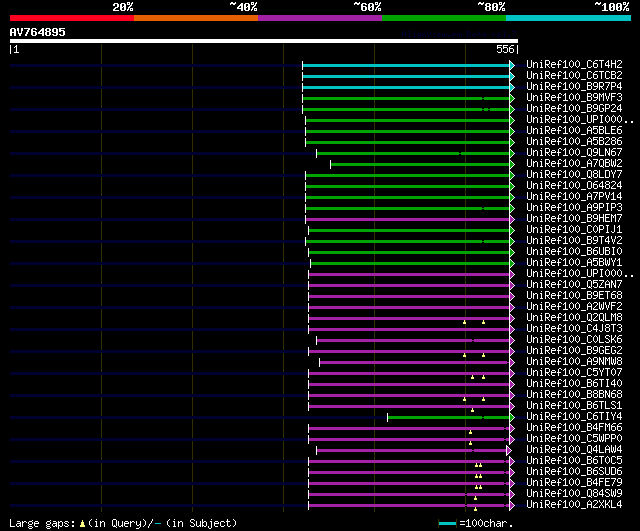Click UniRef100_B9GP24 label
The height and width of the screenshot is (531, 640).
[x=574, y=109]
